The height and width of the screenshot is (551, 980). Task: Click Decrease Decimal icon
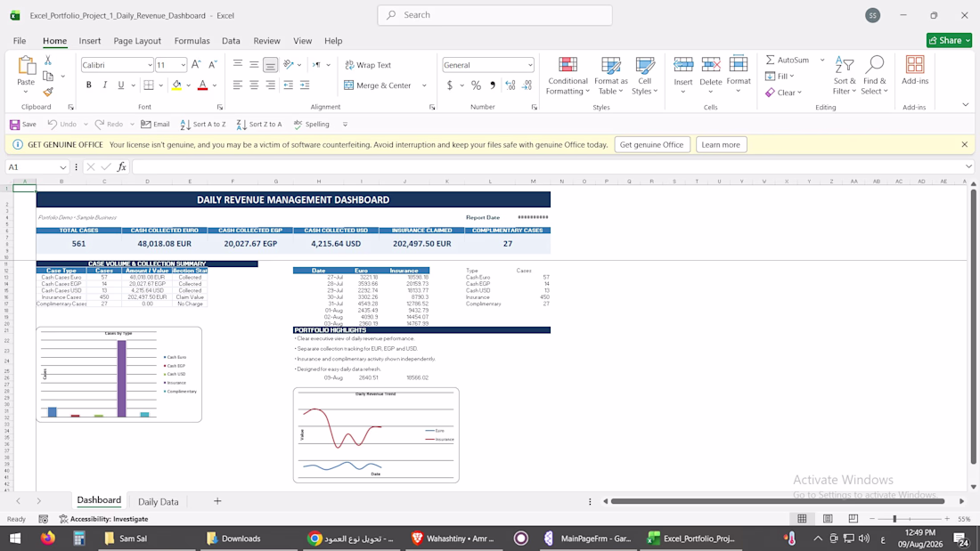(527, 85)
